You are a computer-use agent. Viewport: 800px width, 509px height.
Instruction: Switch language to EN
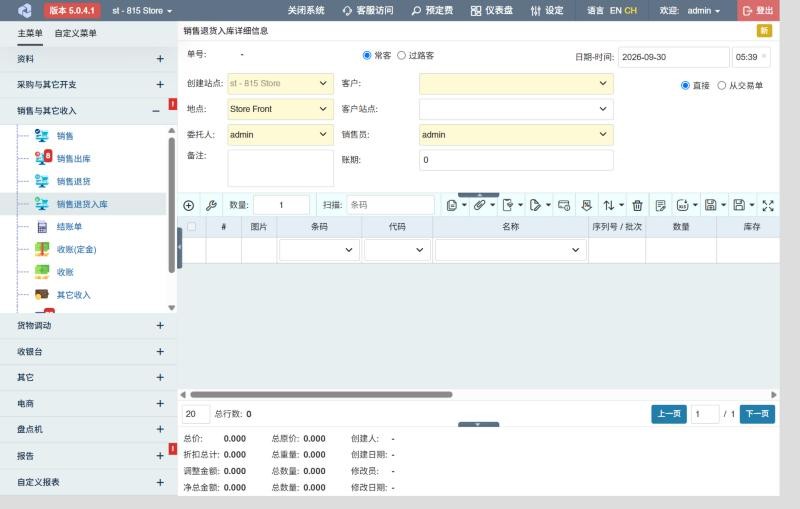(615, 10)
